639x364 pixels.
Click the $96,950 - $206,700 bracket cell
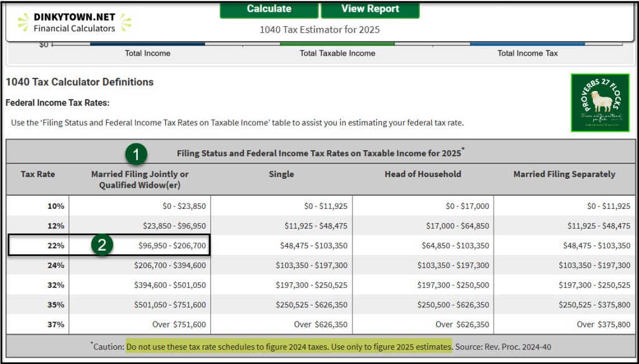(x=172, y=246)
